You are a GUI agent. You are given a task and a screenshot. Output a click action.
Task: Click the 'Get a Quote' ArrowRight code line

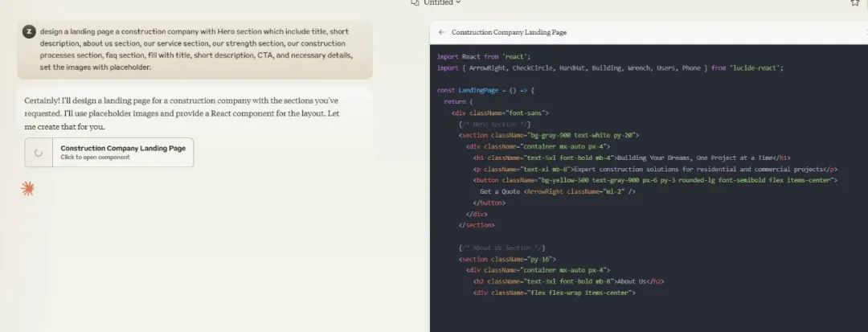click(558, 191)
